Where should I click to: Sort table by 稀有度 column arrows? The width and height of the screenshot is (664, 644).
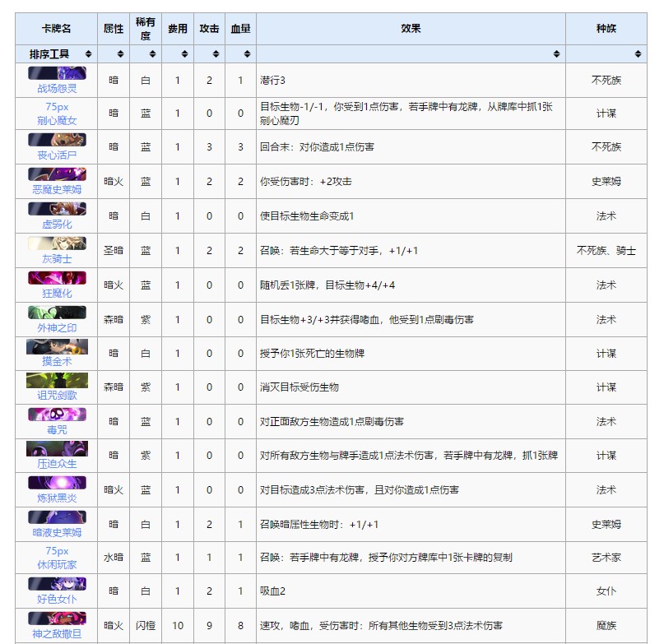click(x=152, y=54)
